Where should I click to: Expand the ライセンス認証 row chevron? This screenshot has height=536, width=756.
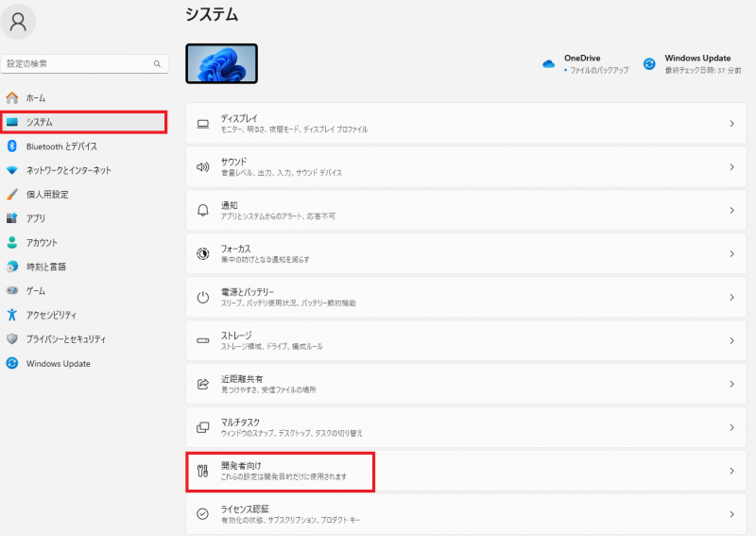[731, 514]
